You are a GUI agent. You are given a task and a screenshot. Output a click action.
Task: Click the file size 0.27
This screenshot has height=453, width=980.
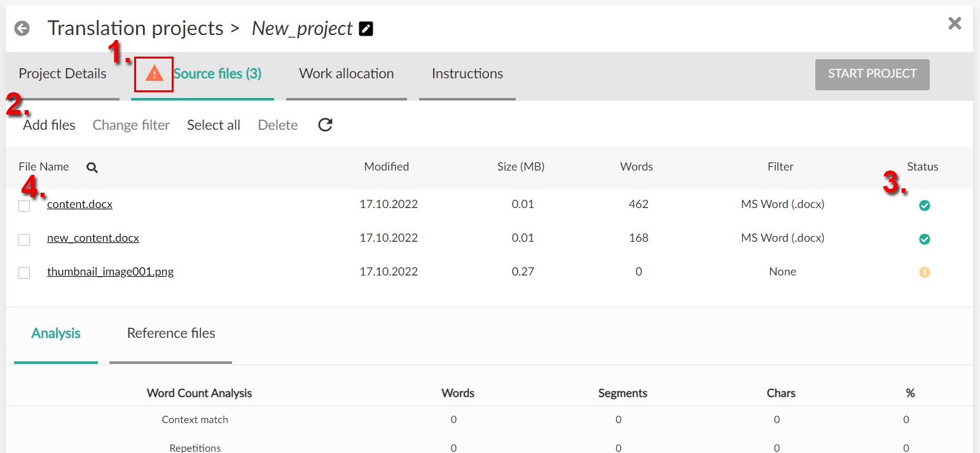pyautogui.click(x=523, y=272)
